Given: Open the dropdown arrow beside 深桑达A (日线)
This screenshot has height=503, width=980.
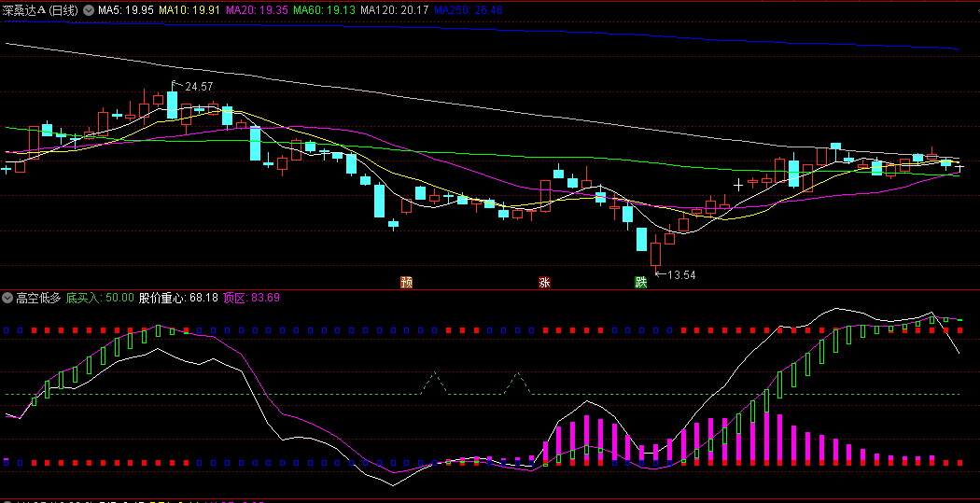Looking at the screenshot, I should (x=89, y=10).
